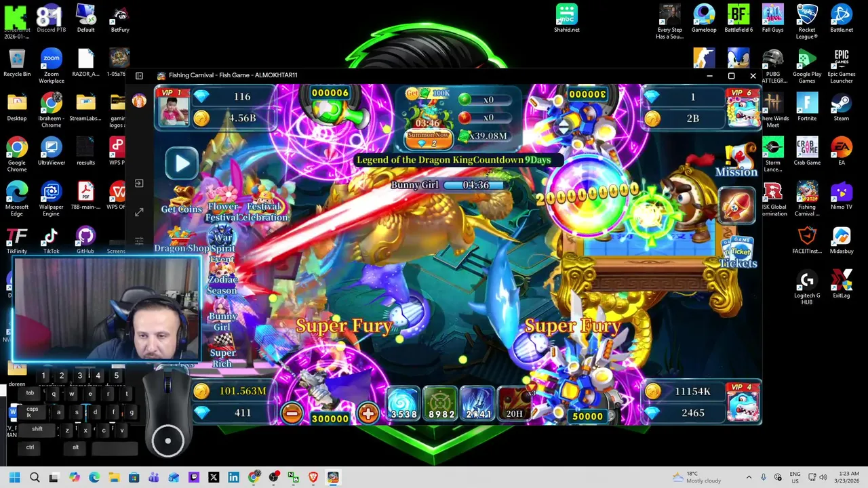Use the lock target skill 8982
This screenshot has width=868, height=488.
(441, 404)
